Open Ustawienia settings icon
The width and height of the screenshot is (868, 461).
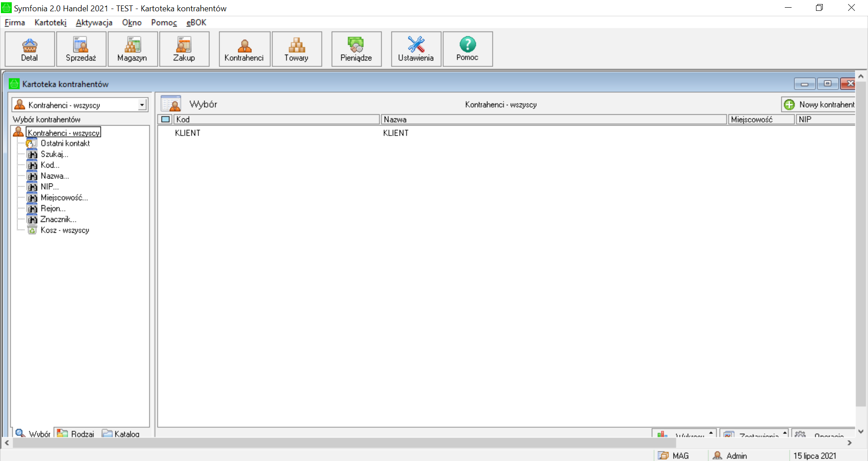coord(416,49)
